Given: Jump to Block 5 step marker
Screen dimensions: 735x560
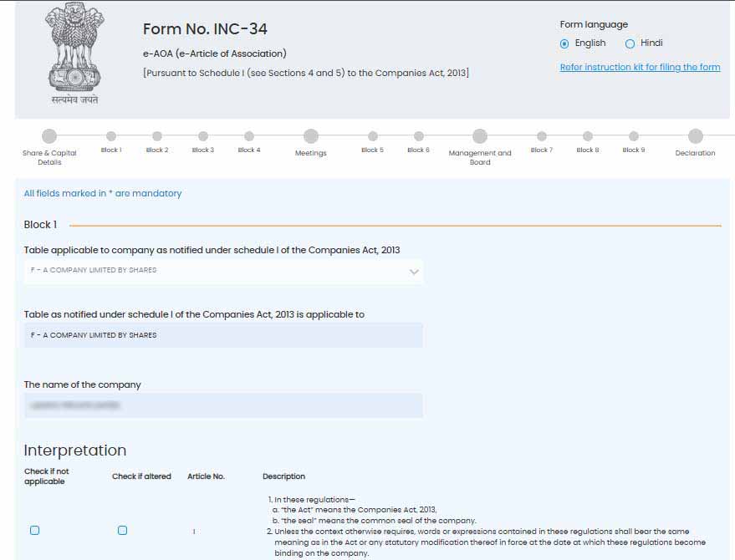Looking at the screenshot, I should pos(372,136).
